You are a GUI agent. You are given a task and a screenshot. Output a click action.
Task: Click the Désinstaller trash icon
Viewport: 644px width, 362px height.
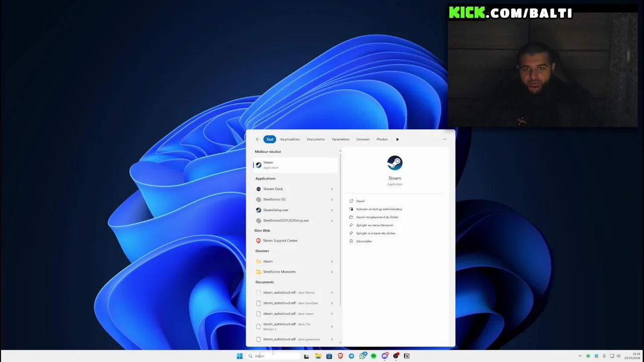tap(351, 241)
